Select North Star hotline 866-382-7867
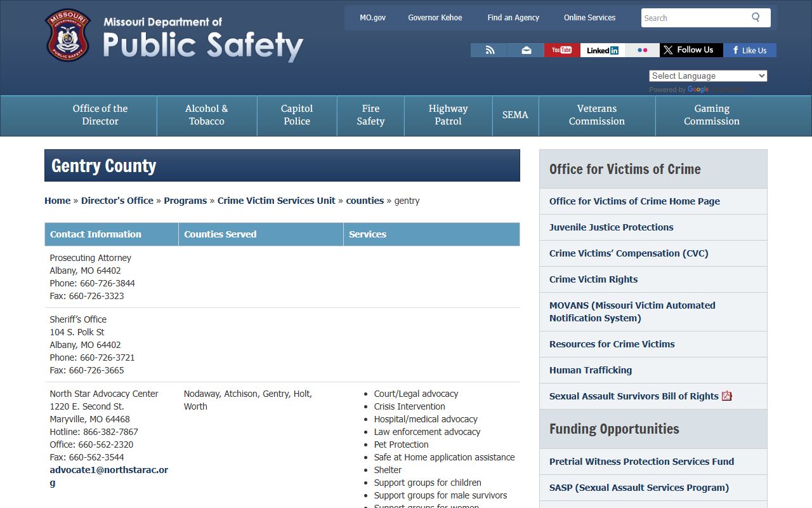Viewport: 812px width, 508px height. coord(110,432)
